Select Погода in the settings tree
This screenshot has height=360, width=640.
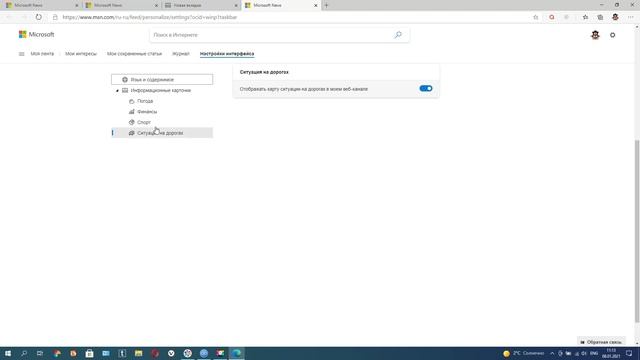pyautogui.click(x=145, y=101)
